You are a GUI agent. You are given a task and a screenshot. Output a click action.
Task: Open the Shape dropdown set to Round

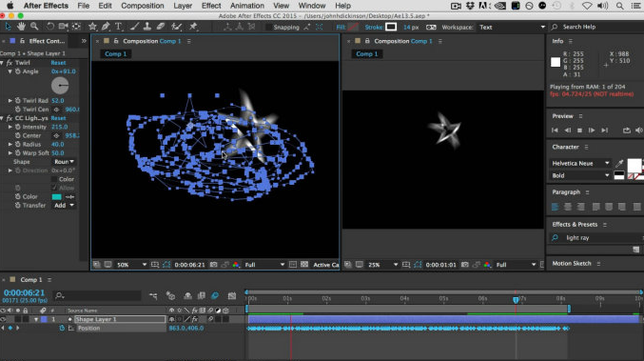64,162
